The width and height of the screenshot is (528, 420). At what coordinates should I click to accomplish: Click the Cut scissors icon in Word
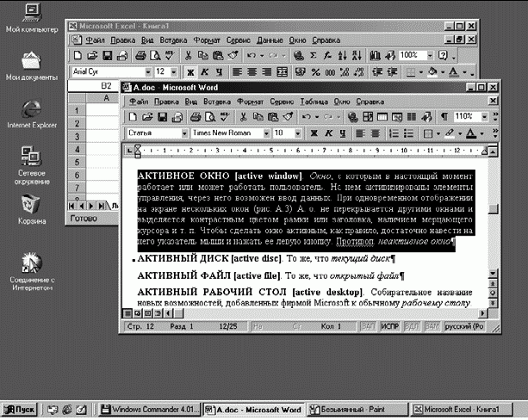pos(243,116)
